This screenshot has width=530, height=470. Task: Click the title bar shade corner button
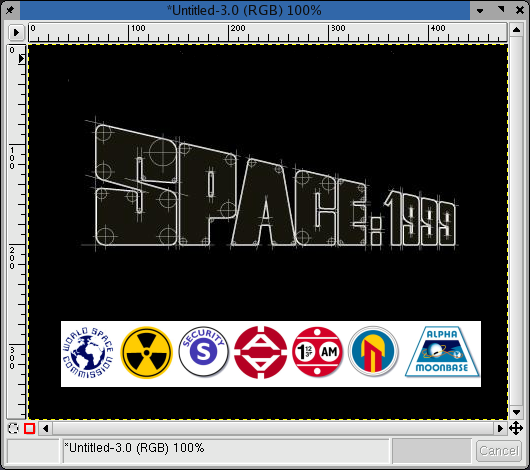click(501, 9)
